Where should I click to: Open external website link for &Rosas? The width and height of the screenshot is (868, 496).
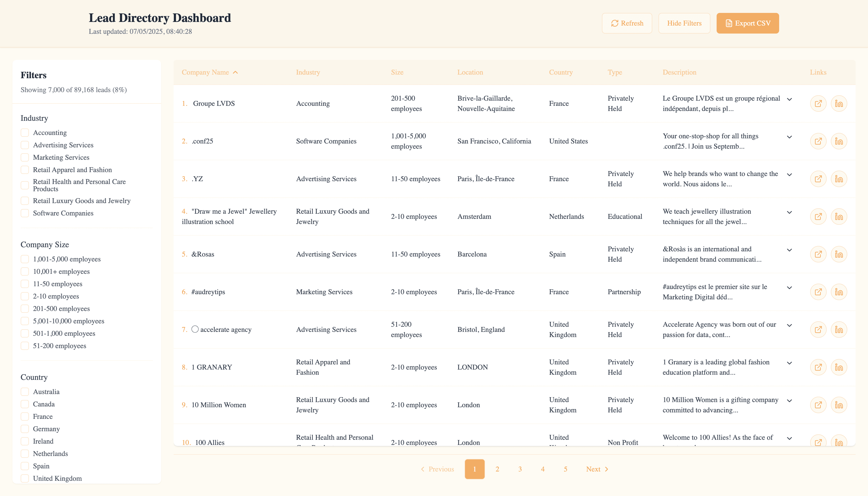(x=818, y=254)
